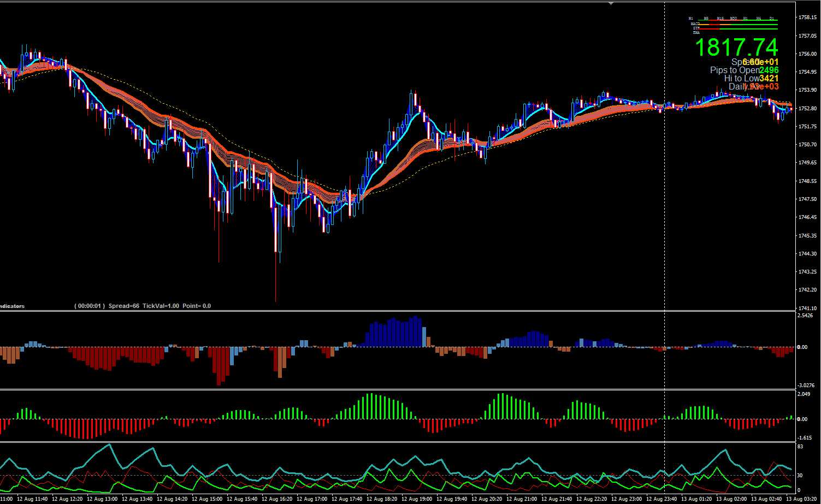Click the '13 Aug 03:20' time axis label

(x=801, y=499)
